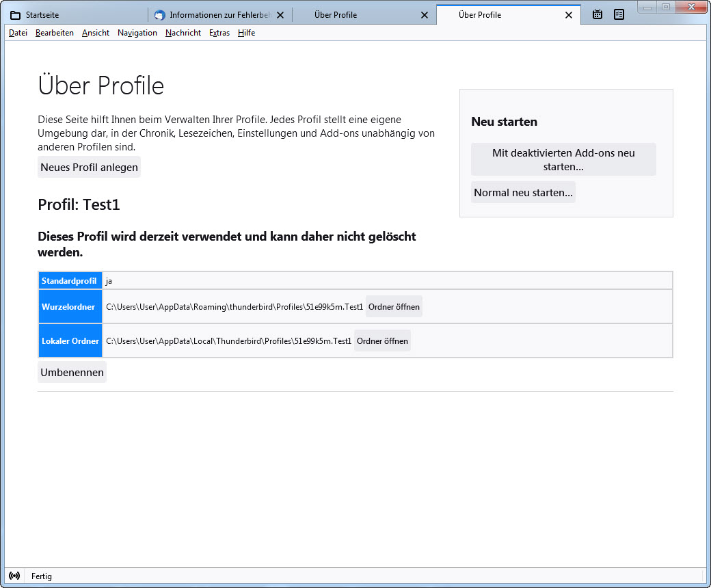Screen dimensions: 711x588
Task: Restart with add-ons disabled
Action: [563, 159]
